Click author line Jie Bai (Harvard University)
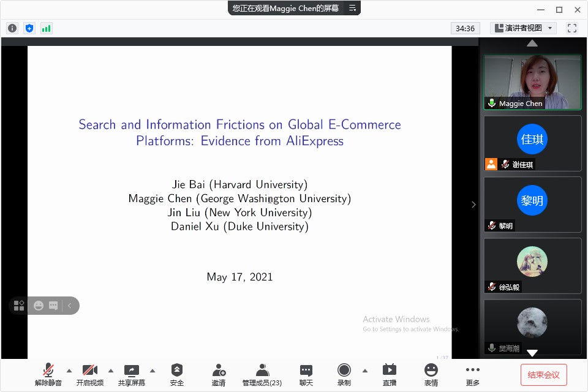The image size is (588, 392). click(x=239, y=184)
